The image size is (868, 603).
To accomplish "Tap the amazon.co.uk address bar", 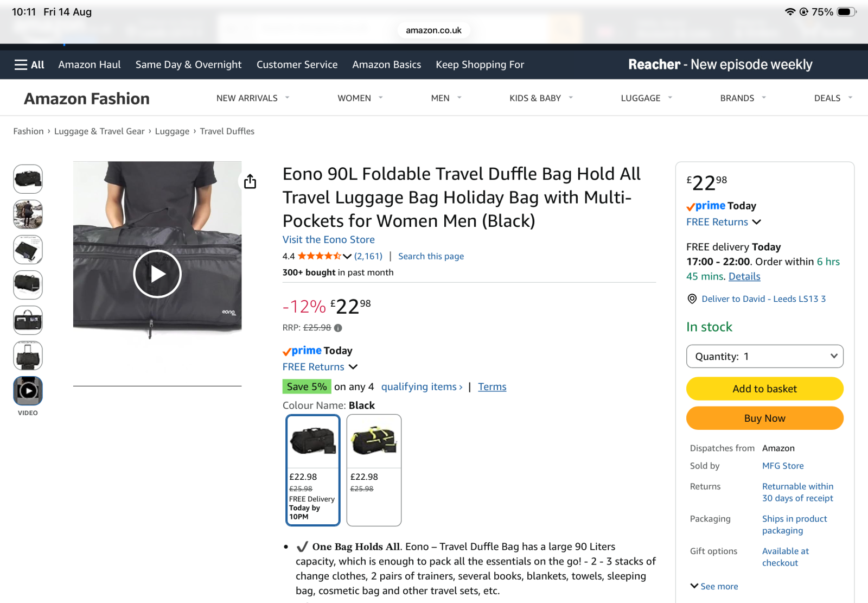I will tap(433, 30).
